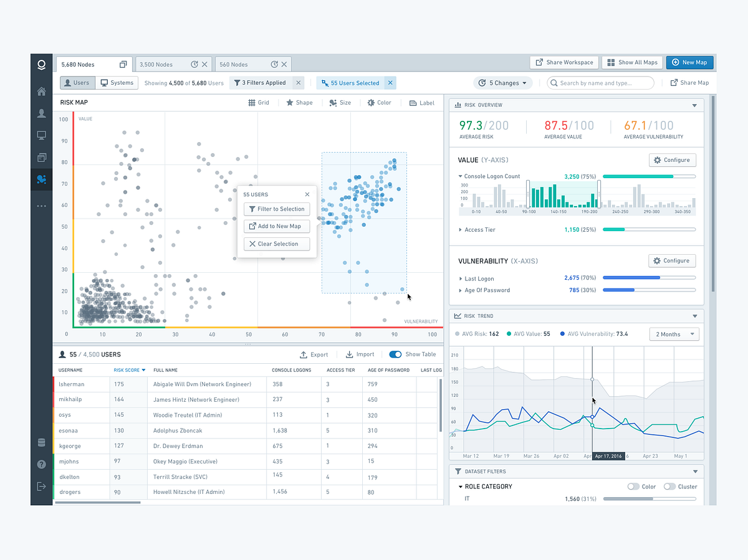Click Show All Maps button
Screen dimensions: 748x560
631,62
